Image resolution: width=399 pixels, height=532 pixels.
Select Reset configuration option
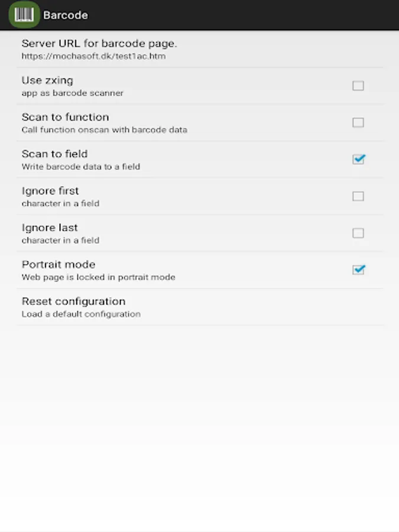73,301
